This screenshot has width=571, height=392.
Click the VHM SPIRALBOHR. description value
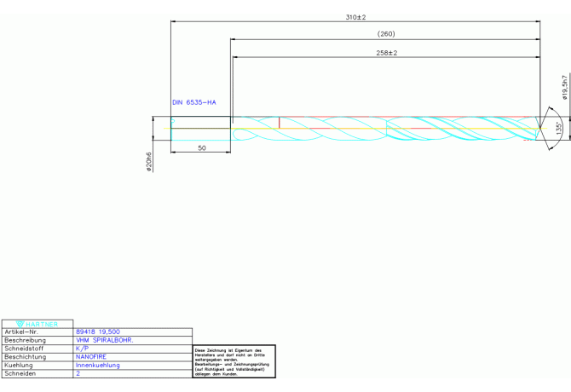point(105,340)
